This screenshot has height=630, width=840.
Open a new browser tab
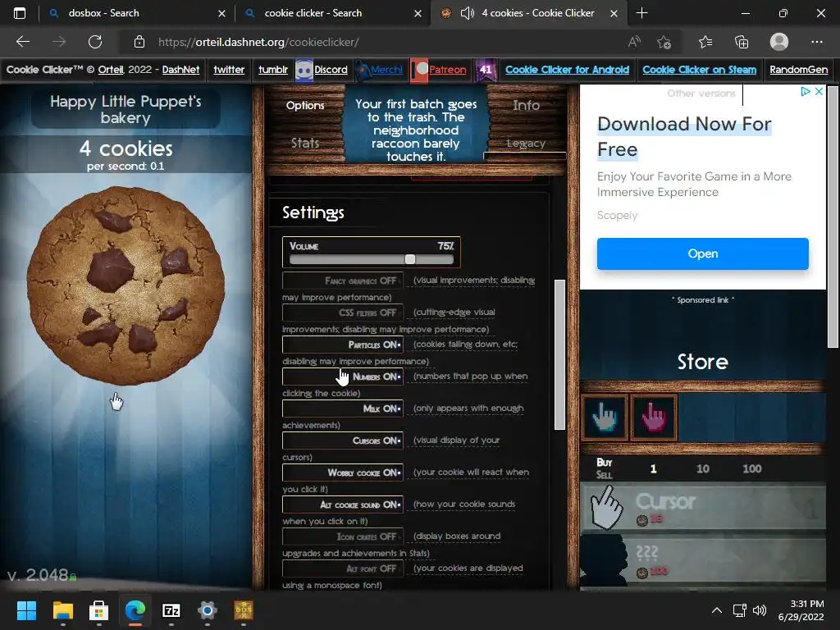tap(641, 13)
